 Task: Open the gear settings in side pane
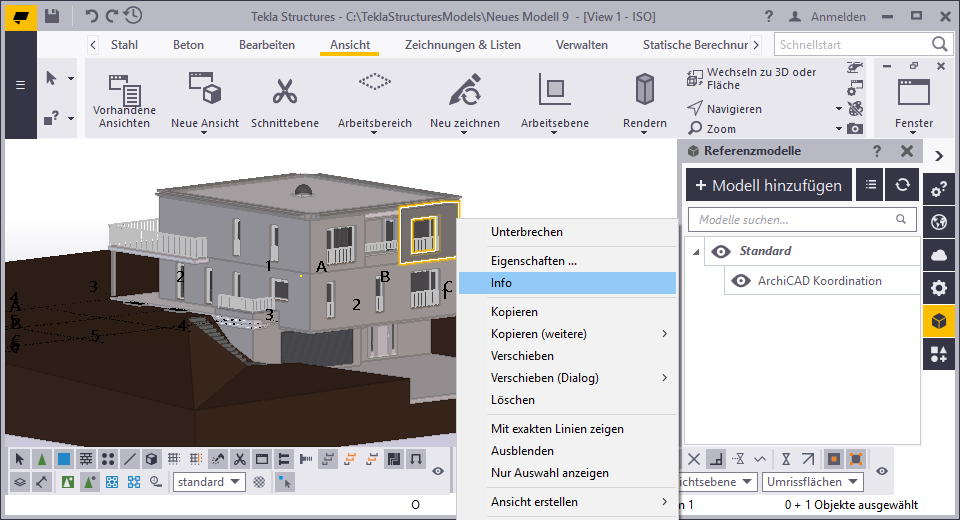939,288
